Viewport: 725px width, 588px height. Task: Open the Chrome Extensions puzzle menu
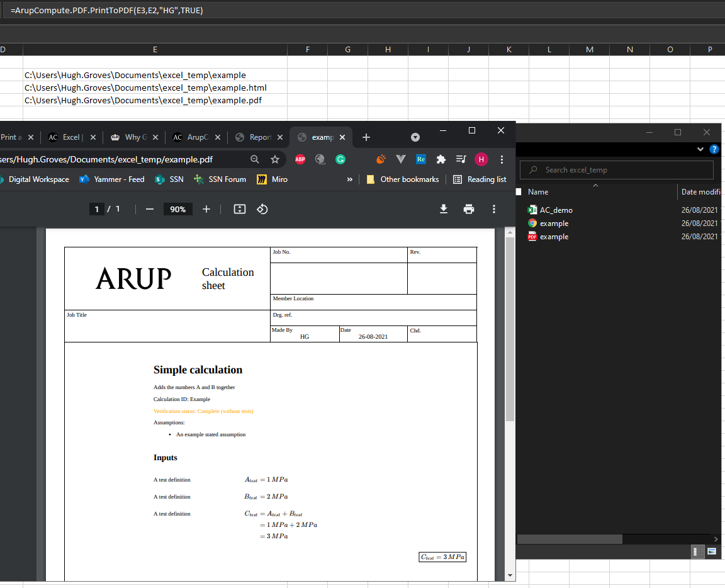pyautogui.click(x=441, y=160)
